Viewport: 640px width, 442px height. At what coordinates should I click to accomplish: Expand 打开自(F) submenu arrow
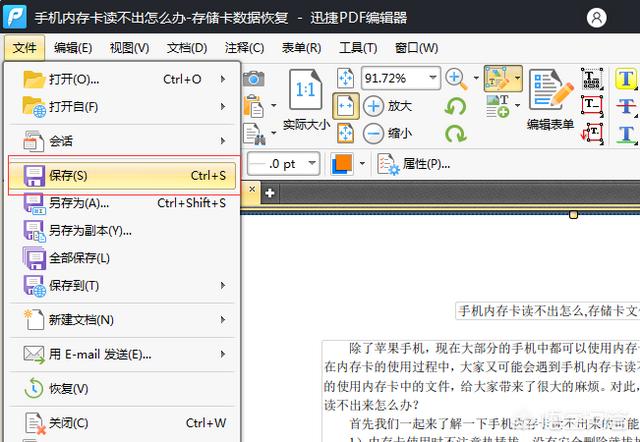click(x=223, y=107)
